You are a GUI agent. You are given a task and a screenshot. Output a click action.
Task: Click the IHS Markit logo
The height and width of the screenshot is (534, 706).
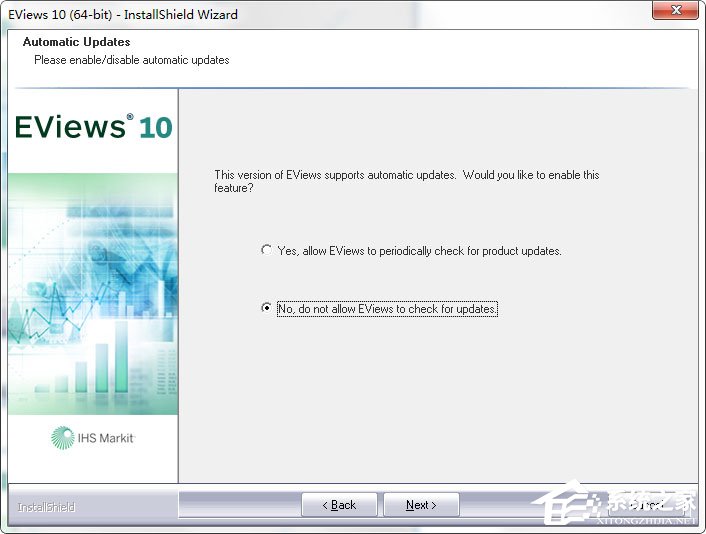(93, 438)
